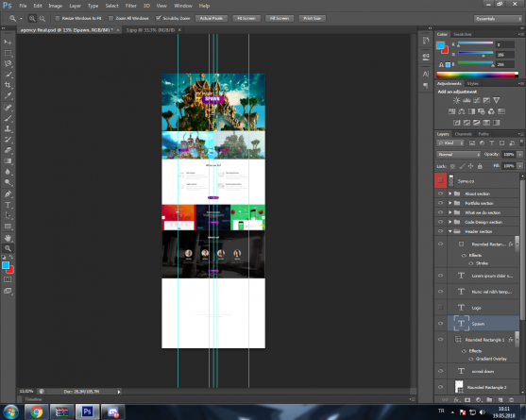
Task: Hide the About section group
Action: tap(440, 193)
